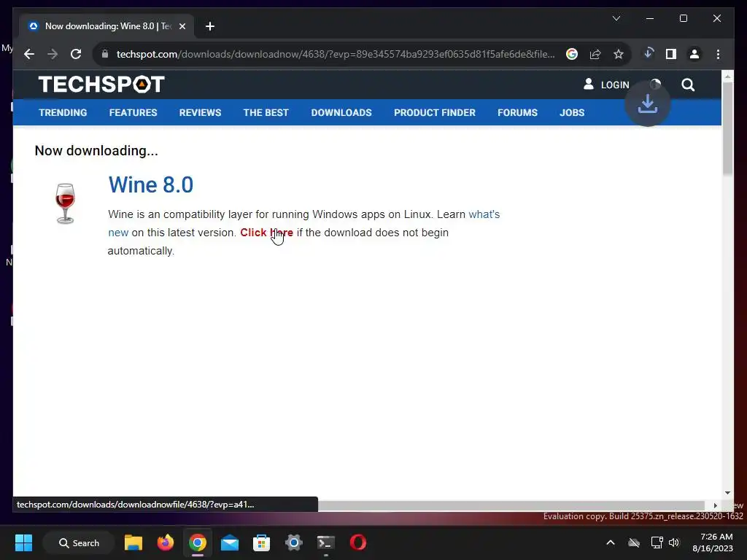This screenshot has width=747, height=560.
Task: Click the browser forward arrow
Action: 53,54
